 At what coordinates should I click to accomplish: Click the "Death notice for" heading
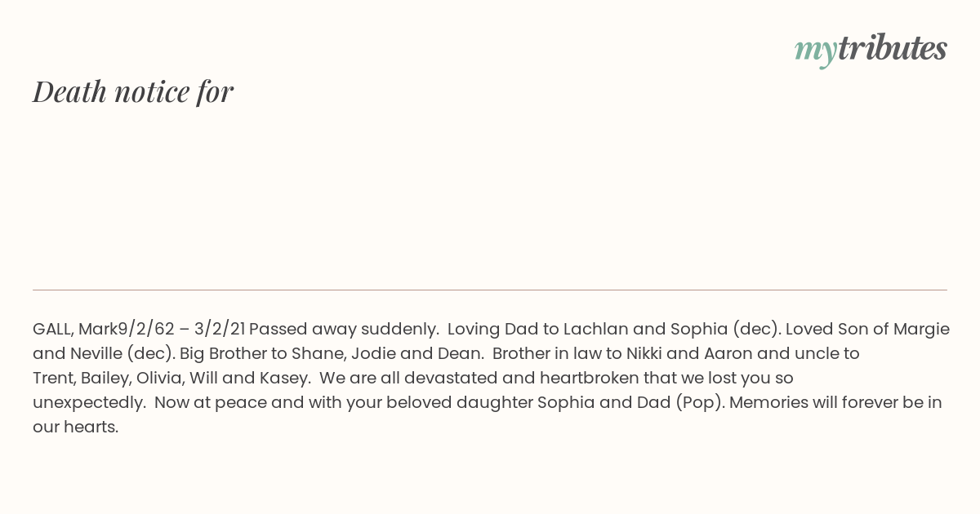133,91
